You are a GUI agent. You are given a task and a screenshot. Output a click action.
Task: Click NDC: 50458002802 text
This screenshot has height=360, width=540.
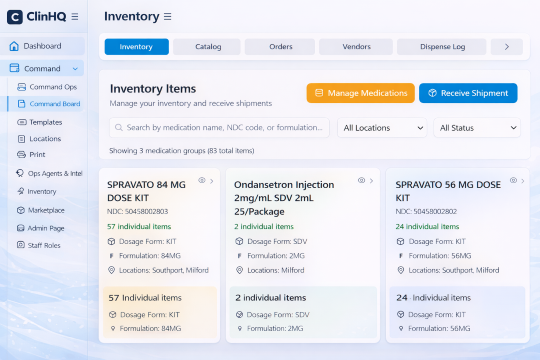point(426,212)
